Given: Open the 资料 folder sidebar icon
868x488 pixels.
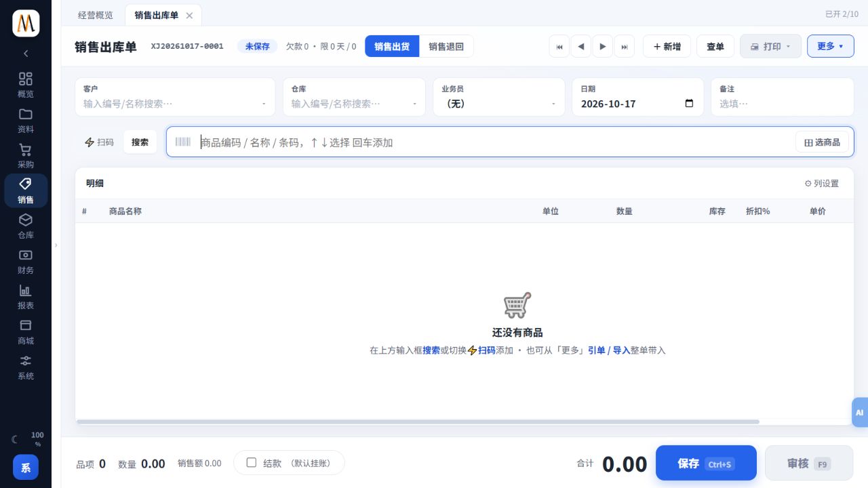Looking at the screenshot, I should [26, 121].
